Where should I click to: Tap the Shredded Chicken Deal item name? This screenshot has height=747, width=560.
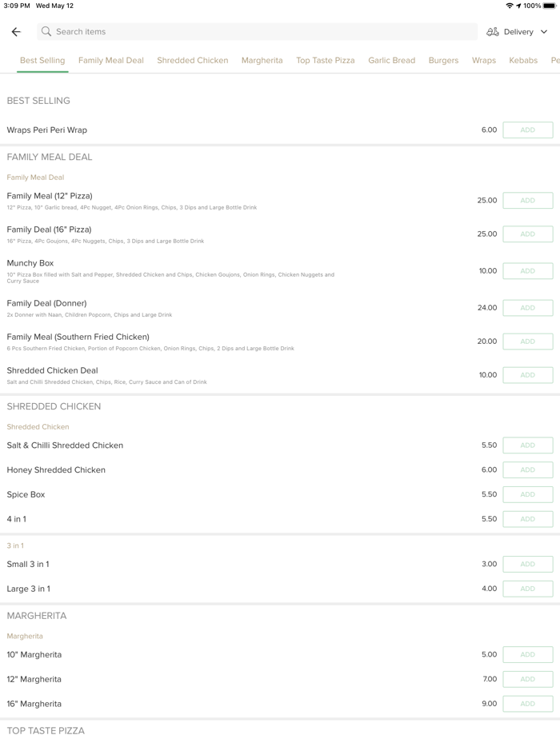[x=53, y=371]
